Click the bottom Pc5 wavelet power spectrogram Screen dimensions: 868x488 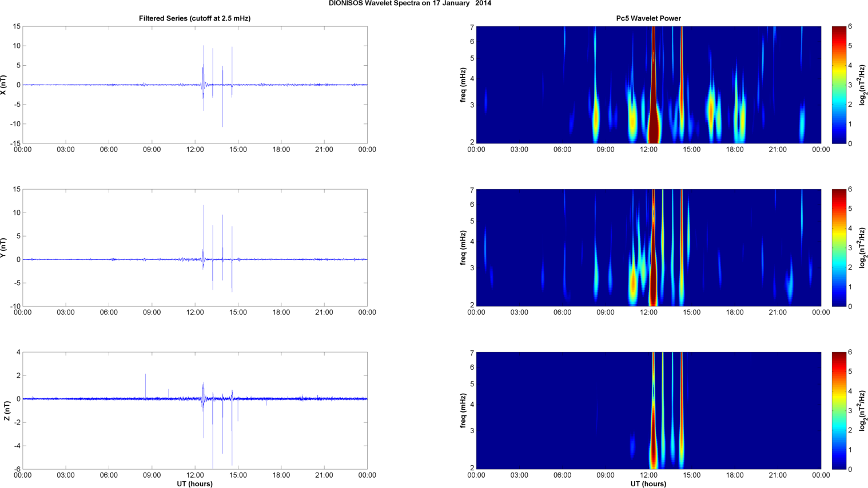[648, 410]
